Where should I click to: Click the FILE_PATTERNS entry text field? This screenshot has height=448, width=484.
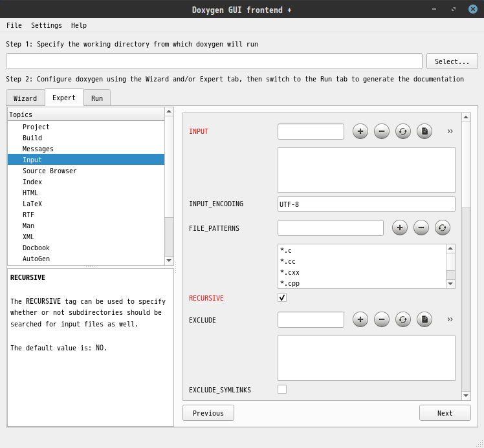pyautogui.click(x=330, y=228)
